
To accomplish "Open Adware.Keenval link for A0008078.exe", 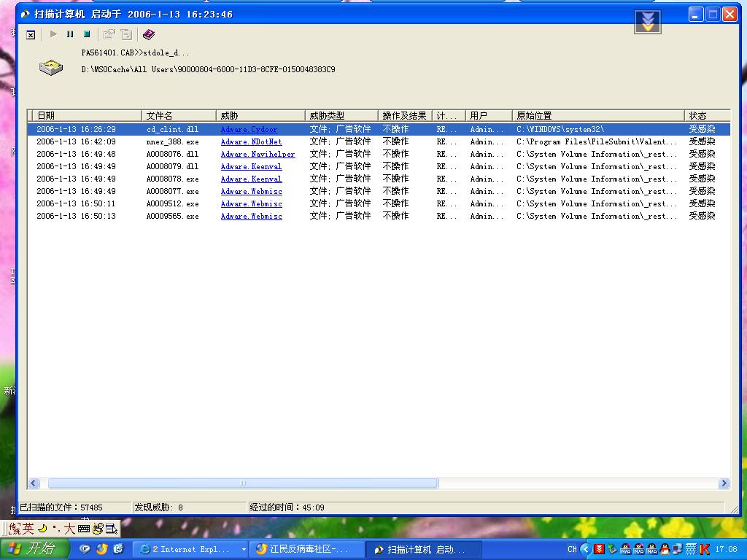I will click(x=251, y=179).
